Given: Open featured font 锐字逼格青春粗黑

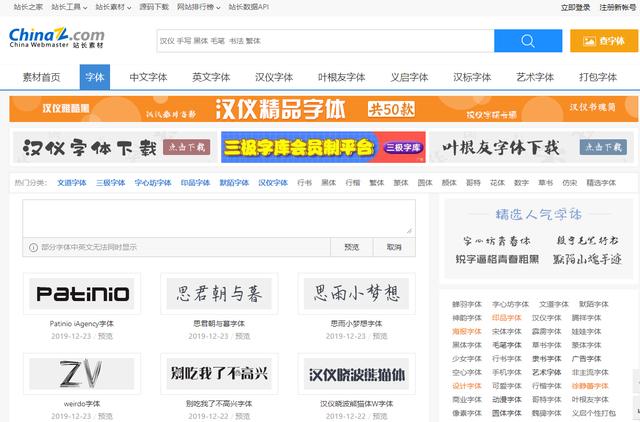Looking at the screenshot, I should (497, 259).
